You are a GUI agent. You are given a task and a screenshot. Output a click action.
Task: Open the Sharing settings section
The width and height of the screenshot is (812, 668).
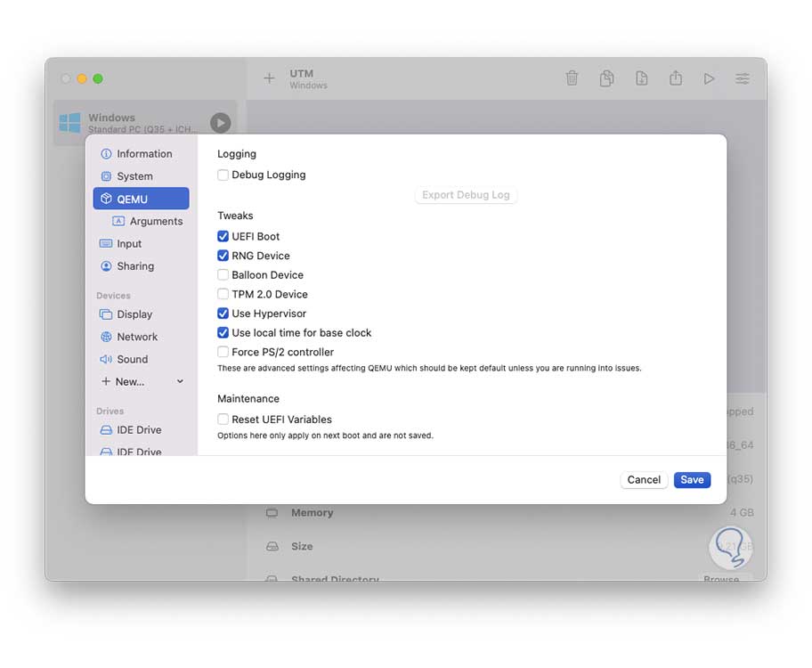141,266
